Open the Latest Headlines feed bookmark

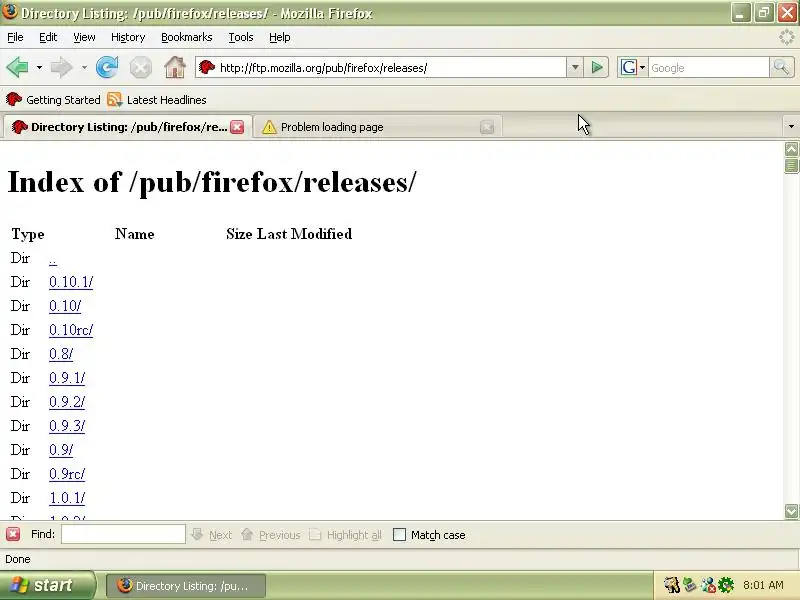[157, 100]
